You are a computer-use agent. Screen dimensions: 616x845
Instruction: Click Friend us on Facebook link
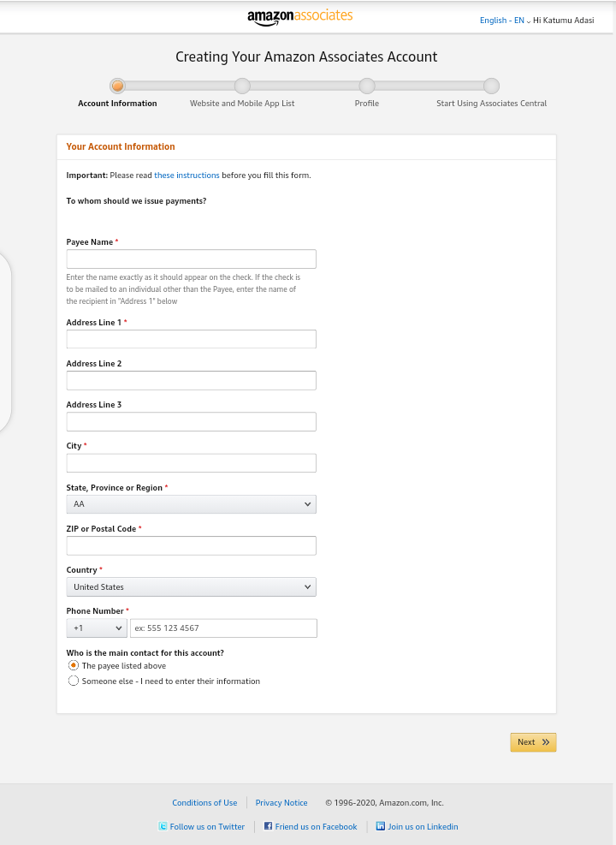316,827
